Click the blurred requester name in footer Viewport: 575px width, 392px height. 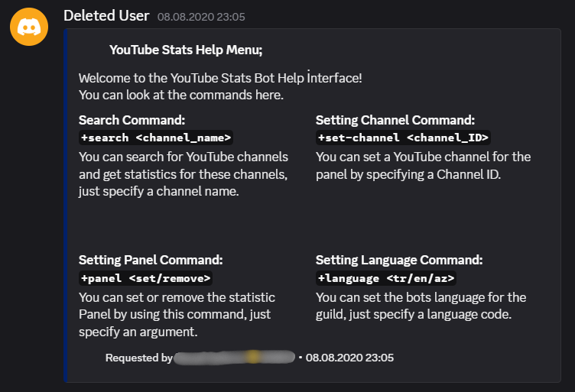pos(235,358)
